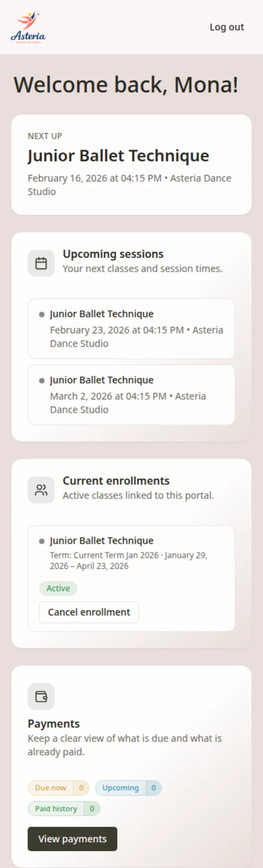The height and width of the screenshot is (868, 263).
Task: Click the Payments wallet icon
Action: (x=41, y=696)
